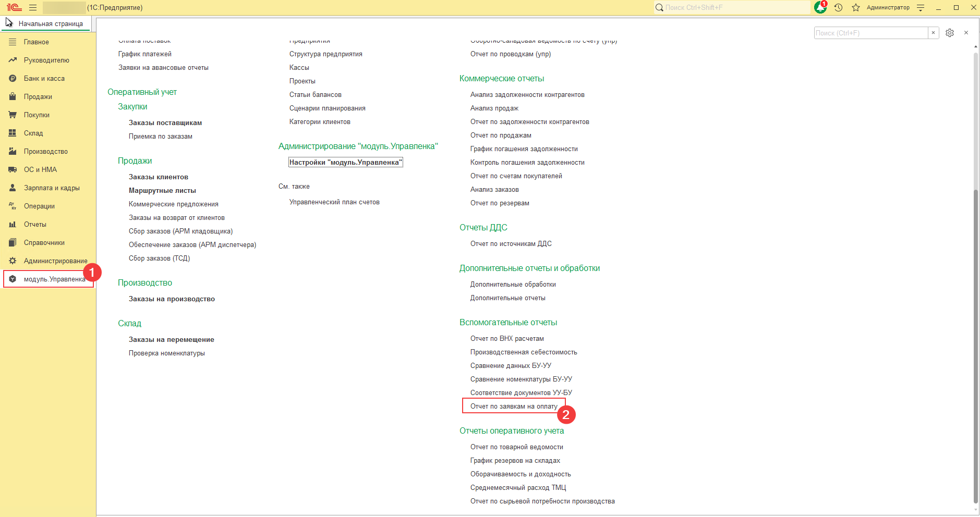Image resolution: width=980 pixels, height=517 pixels.
Task: Open Анализ продаж report
Action: [494, 108]
